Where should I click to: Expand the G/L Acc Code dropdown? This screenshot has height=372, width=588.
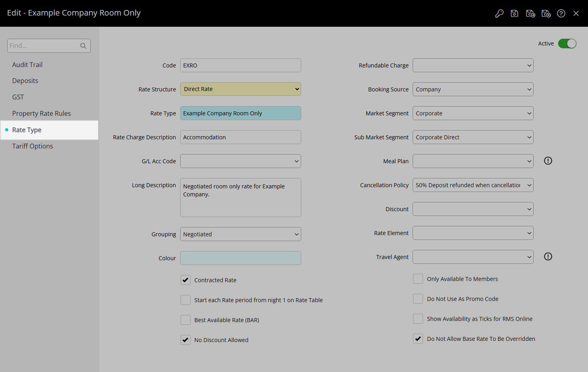pyautogui.click(x=240, y=161)
